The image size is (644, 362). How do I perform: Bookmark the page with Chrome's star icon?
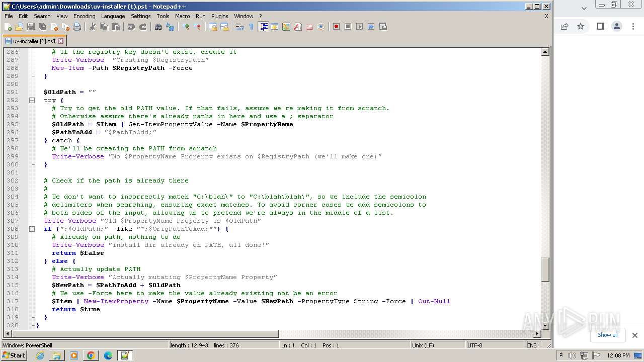(x=581, y=26)
